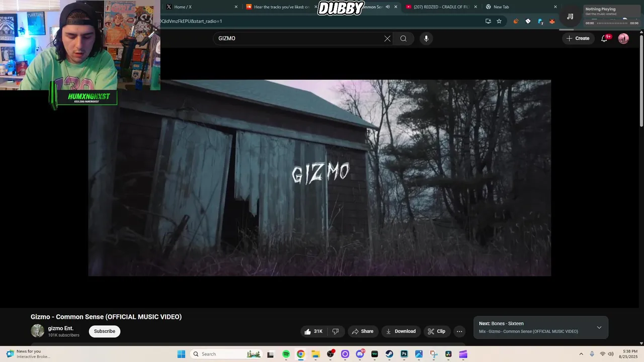This screenshot has height=362, width=644.
Task: Open the blue P extension with badge
Action: tap(540, 21)
